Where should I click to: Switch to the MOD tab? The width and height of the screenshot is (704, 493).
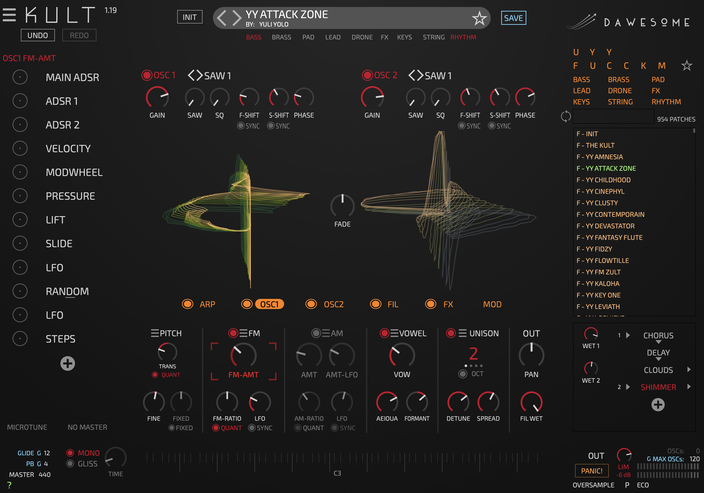click(492, 304)
